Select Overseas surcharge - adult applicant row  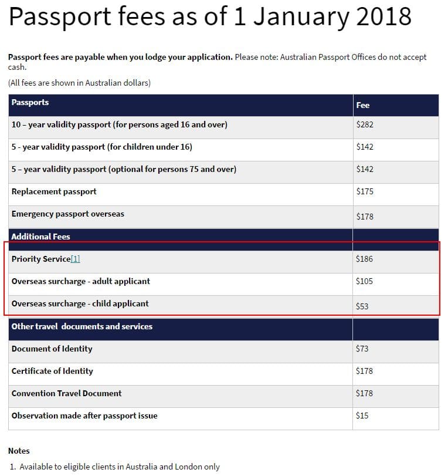click(x=223, y=285)
